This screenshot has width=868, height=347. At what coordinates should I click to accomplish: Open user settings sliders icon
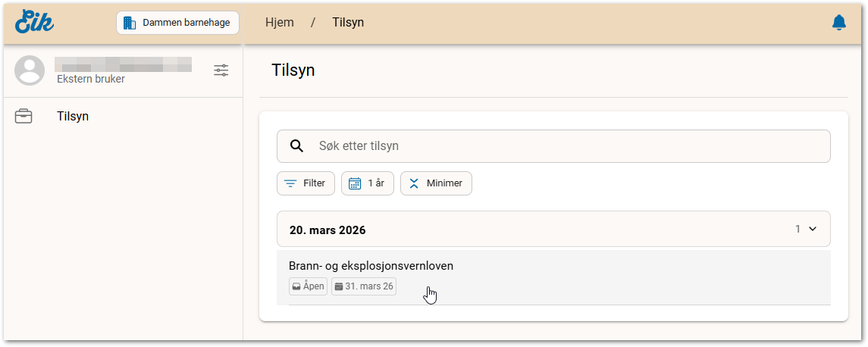tap(221, 70)
